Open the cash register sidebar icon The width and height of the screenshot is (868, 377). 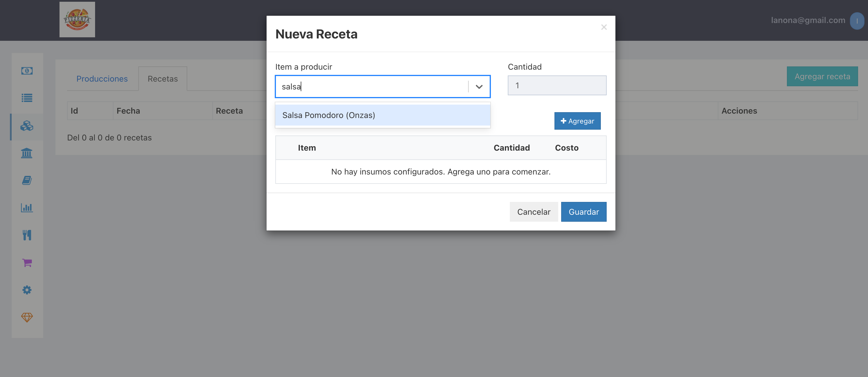[x=27, y=71]
